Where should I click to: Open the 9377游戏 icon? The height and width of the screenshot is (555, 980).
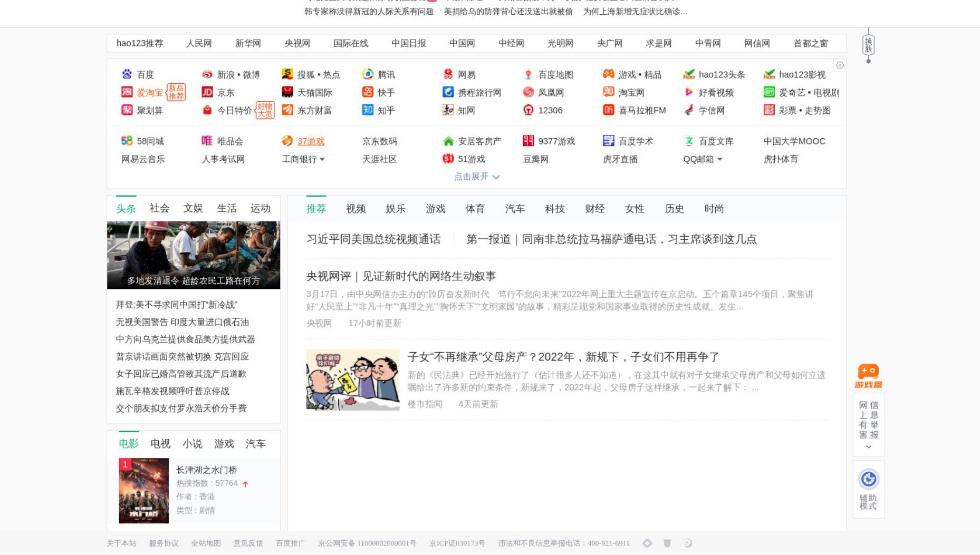pyautogui.click(x=528, y=141)
